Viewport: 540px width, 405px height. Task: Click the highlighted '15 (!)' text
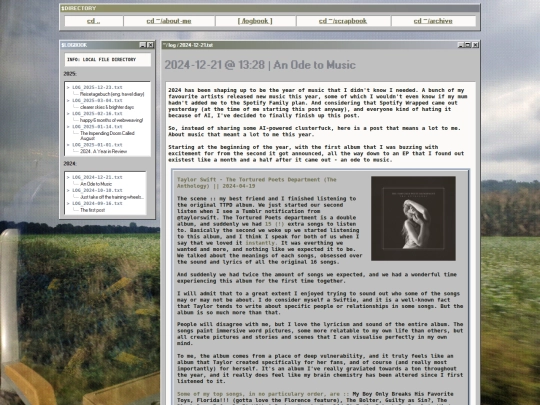[274, 224]
